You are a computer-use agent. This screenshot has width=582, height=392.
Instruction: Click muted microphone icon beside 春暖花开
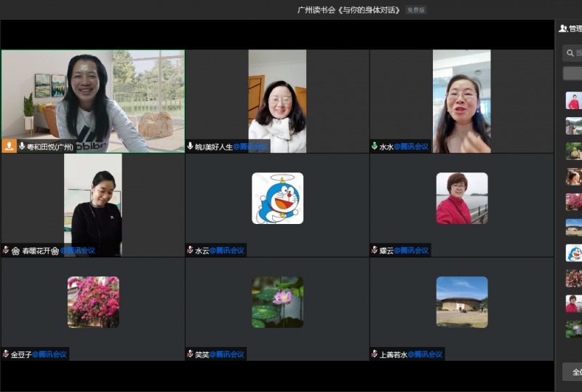[x=6, y=250]
